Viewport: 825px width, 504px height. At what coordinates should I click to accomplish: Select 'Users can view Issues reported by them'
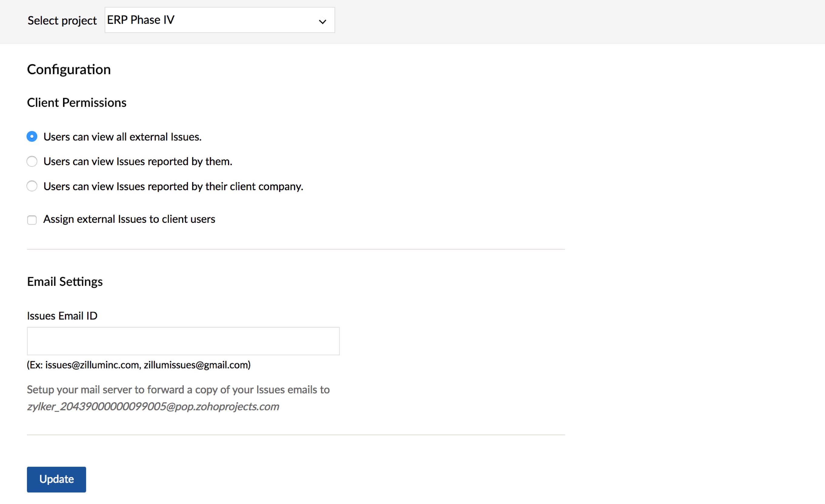32,161
